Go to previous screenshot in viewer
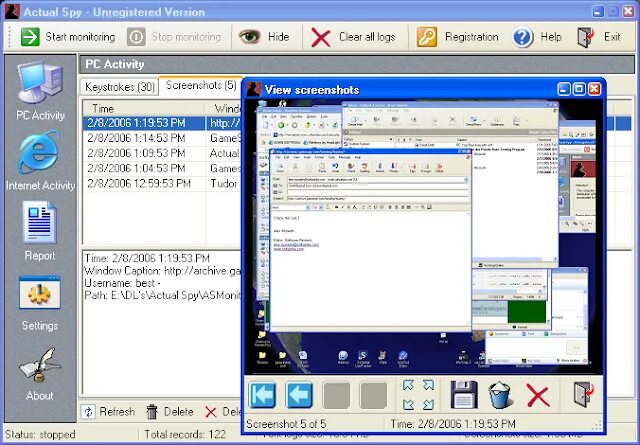 tap(299, 395)
